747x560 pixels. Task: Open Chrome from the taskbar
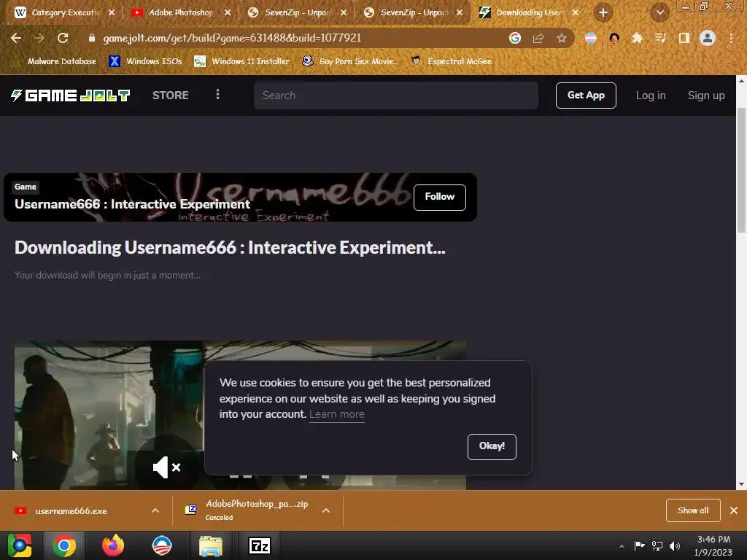(64, 545)
